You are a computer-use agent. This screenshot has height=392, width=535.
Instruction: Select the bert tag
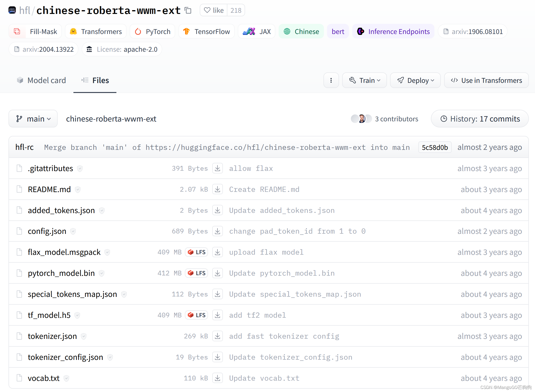click(x=338, y=31)
